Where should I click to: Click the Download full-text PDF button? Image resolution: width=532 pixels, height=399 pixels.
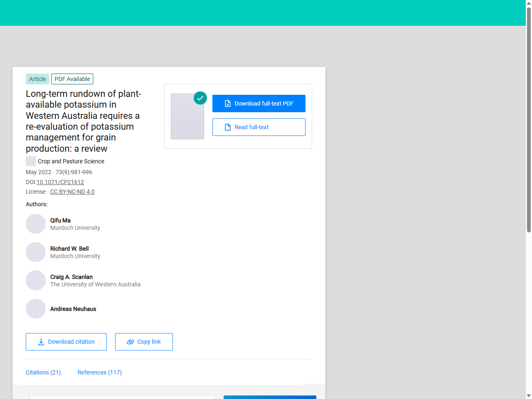[259, 103]
